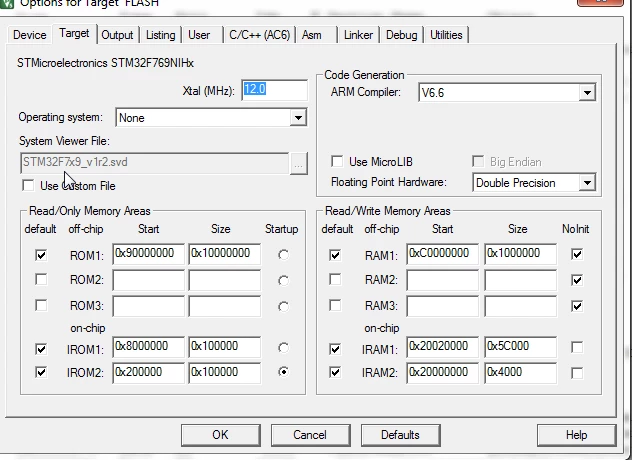The image size is (632, 460).
Task: Toggle the Big Endian checkbox
Action: (x=478, y=162)
